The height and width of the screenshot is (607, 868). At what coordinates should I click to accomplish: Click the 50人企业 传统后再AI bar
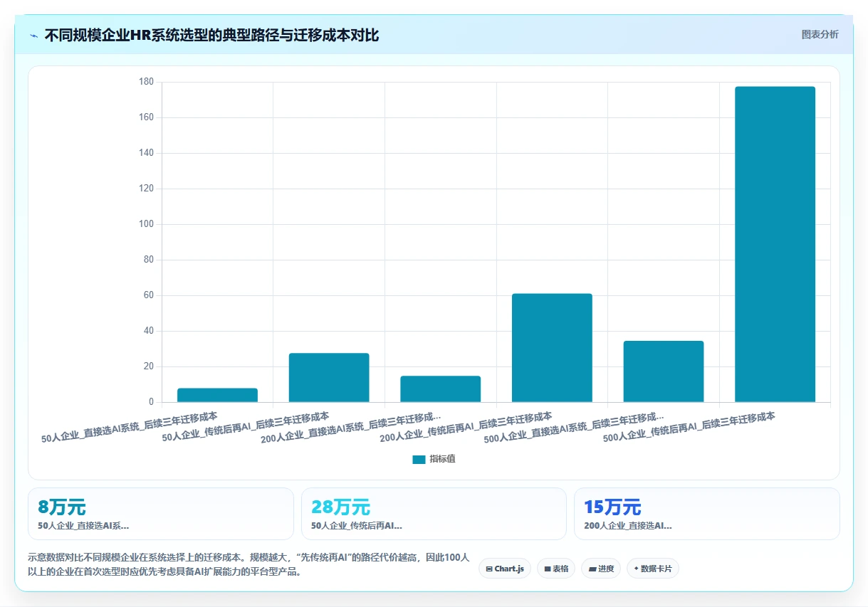[329, 378]
